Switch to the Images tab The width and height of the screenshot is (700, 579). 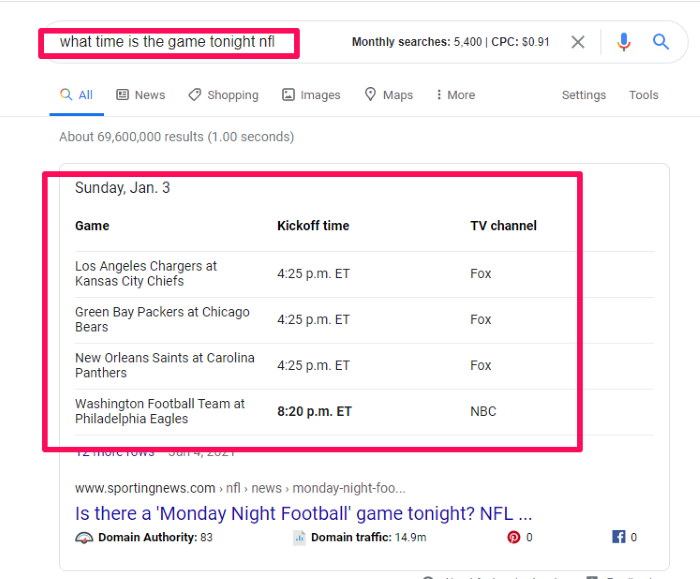[311, 95]
